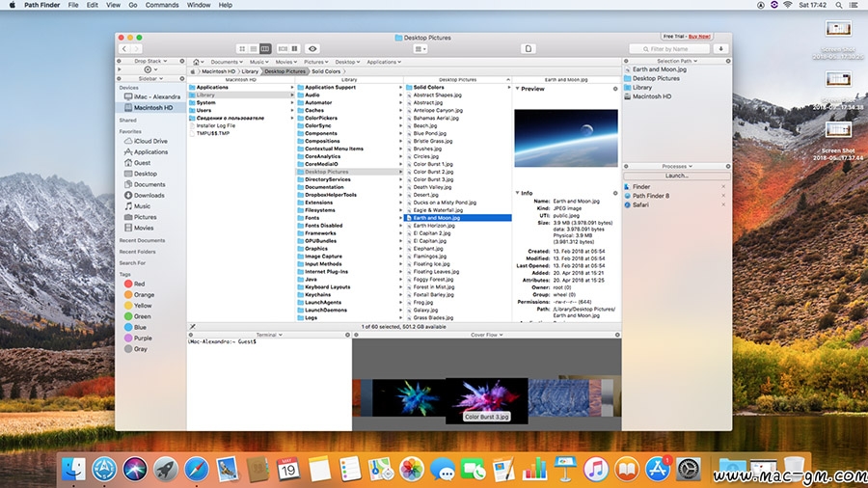Open the gear menu of the Selection Path pane
This screenshot has height=488, width=868.
click(728, 61)
